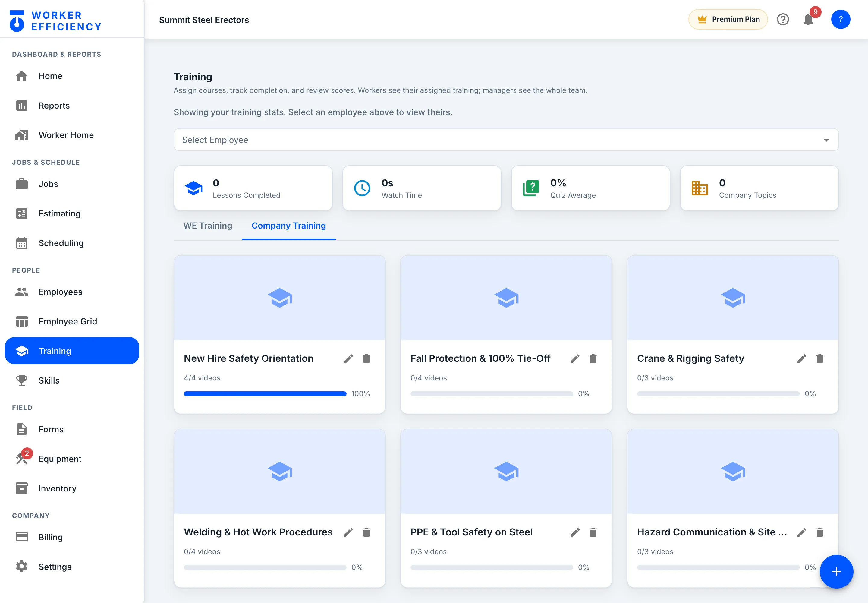Viewport: 868px width, 603px height.
Task: Edit the New Hire Safety Orientation course
Action: pyautogui.click(x=348, y=358)
